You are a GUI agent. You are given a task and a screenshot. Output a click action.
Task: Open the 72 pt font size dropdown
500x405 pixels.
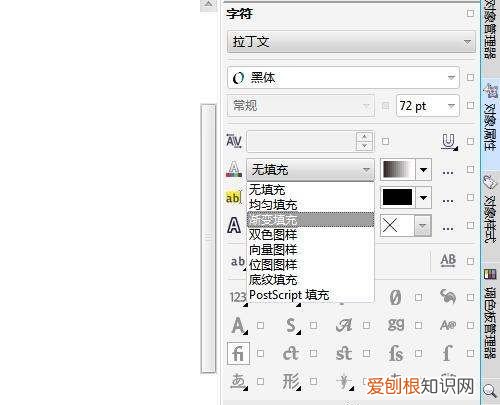tap(451, 106)
